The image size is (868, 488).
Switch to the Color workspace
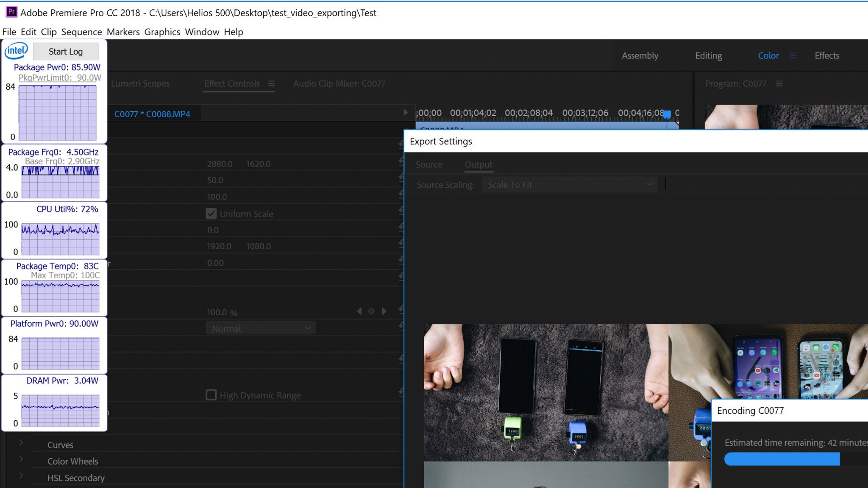coord(768,55)
